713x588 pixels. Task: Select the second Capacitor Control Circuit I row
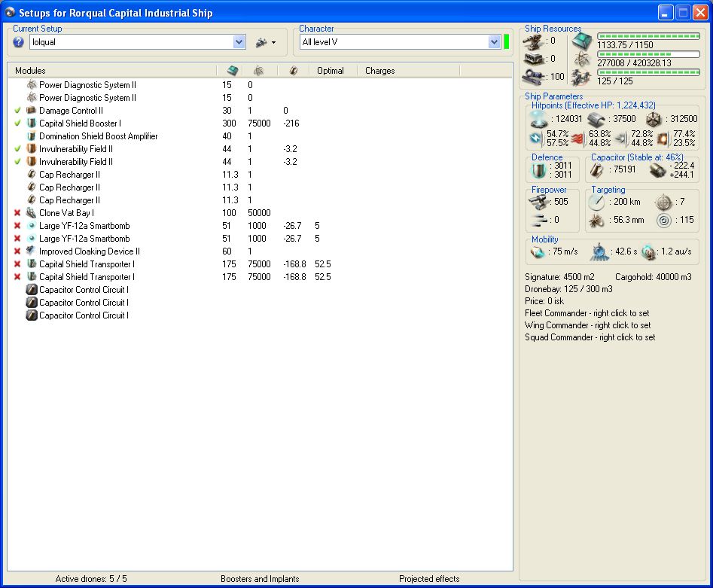click(259, 303)
